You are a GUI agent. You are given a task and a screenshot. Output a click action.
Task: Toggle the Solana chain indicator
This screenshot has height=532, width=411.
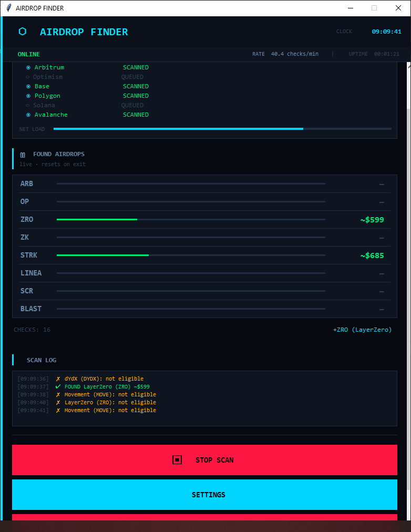(x=27, y=106)
